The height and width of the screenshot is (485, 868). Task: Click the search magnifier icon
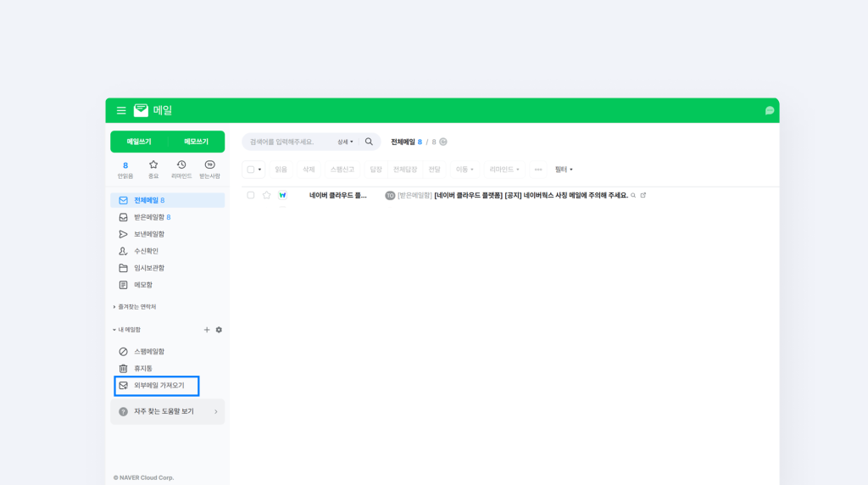tap(369, 142)
